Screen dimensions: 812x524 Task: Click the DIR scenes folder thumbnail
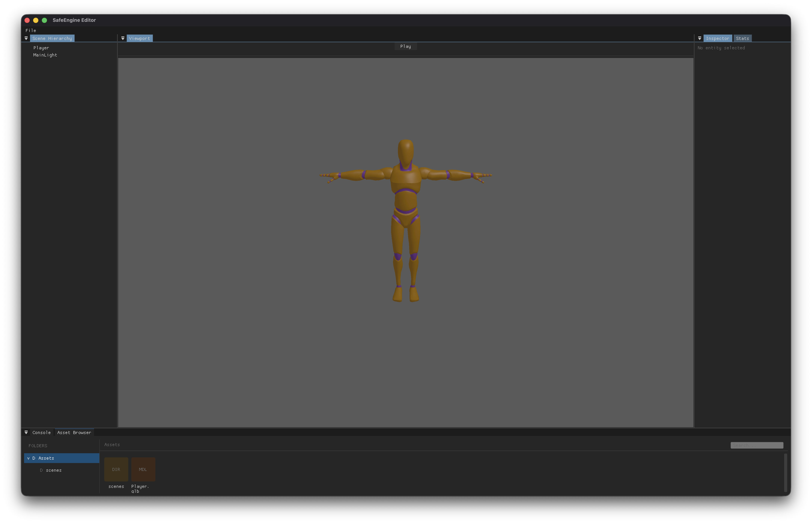tap(116, 469)
